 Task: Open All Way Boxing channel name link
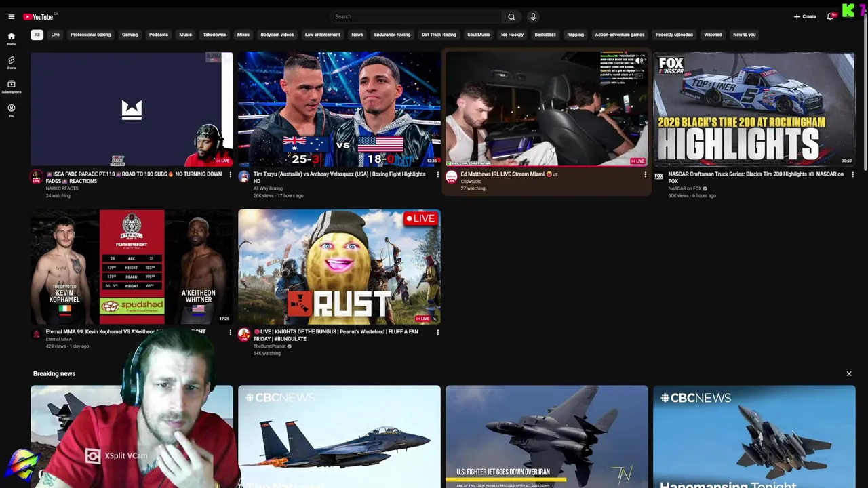268,188
